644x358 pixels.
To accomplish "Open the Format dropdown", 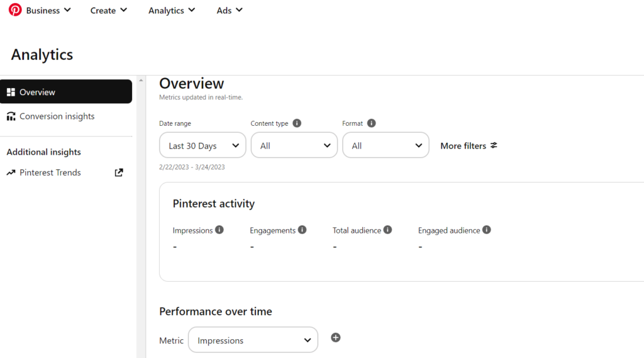I will tap(386, 145).
